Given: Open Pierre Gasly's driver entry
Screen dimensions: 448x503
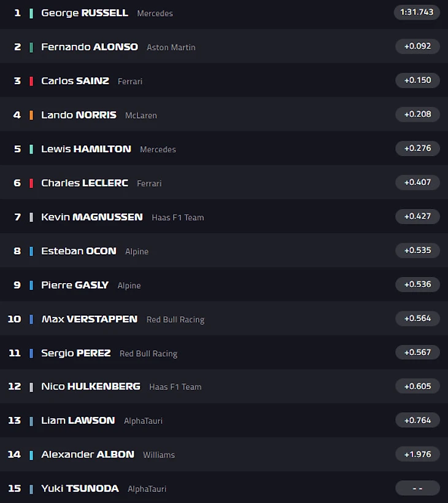Looking at the screenshot, I should point(75,285).
